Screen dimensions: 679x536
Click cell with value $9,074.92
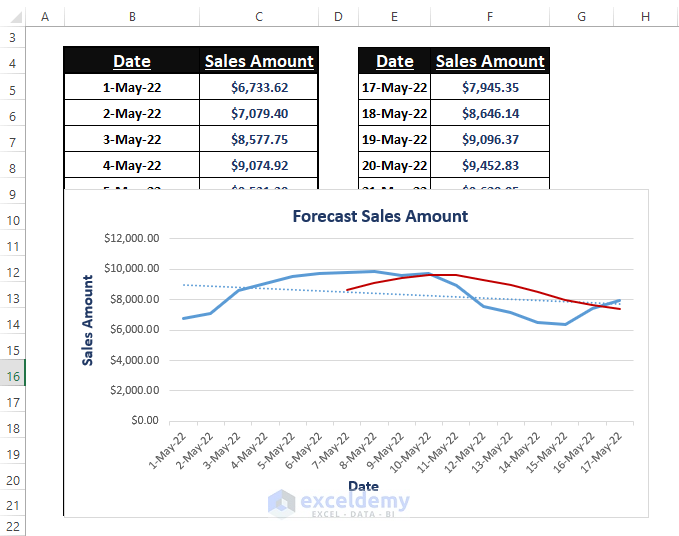click(x=259, y=166)
